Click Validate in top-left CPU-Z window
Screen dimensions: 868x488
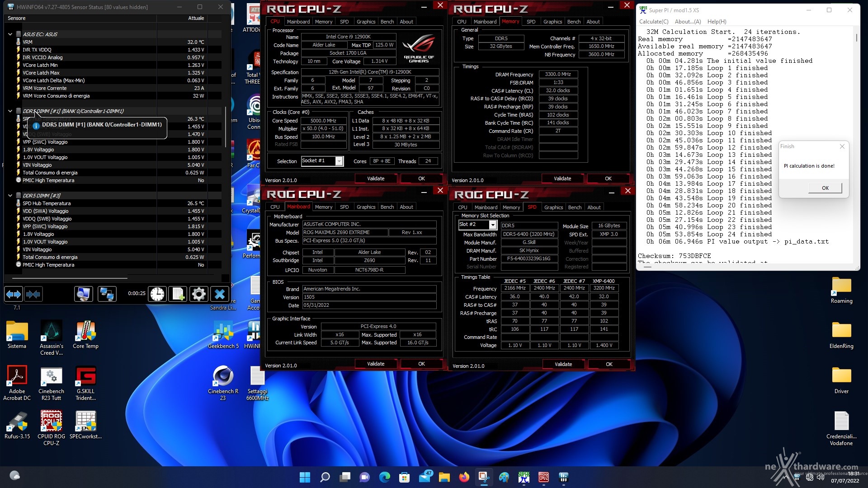[x=376, y=178]
